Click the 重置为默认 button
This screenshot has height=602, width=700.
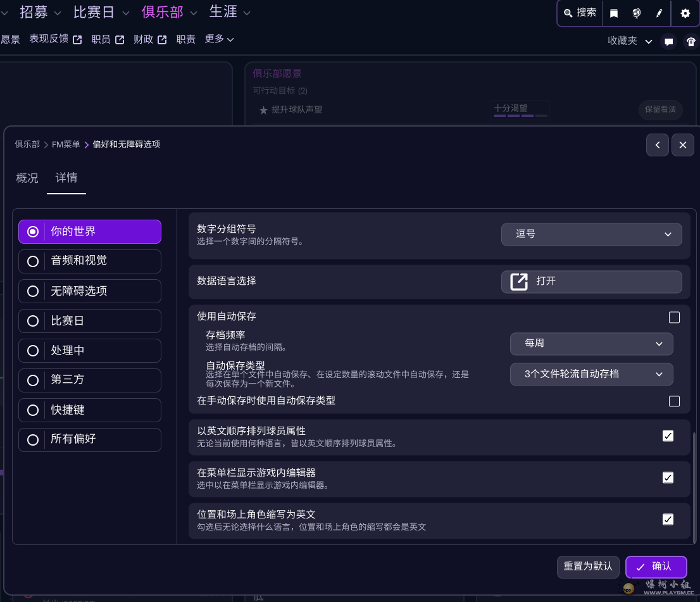click(x=588, y=566)
